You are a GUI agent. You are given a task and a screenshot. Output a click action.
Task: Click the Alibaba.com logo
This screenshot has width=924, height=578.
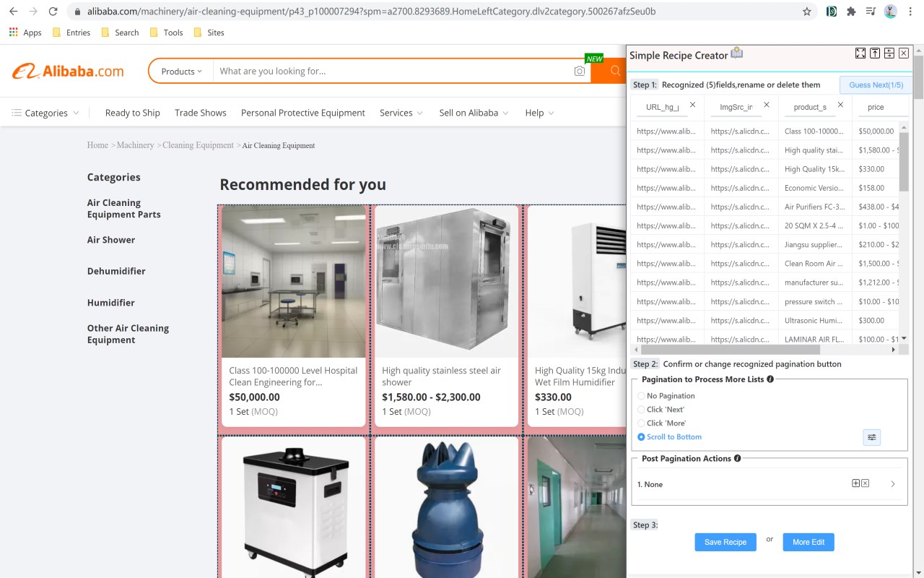[68, 71]
